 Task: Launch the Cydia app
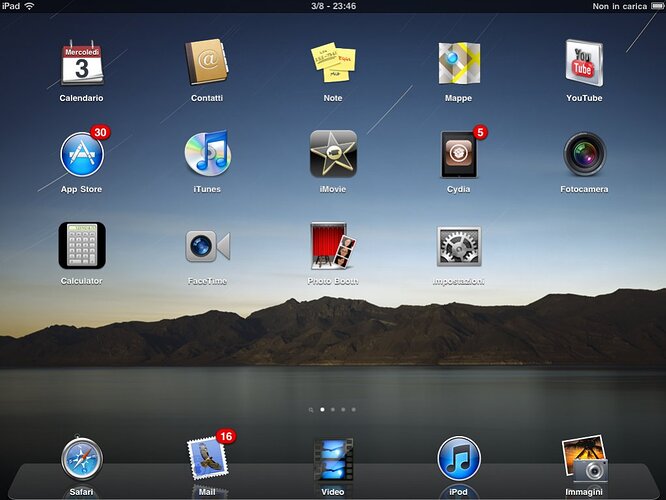459,154
